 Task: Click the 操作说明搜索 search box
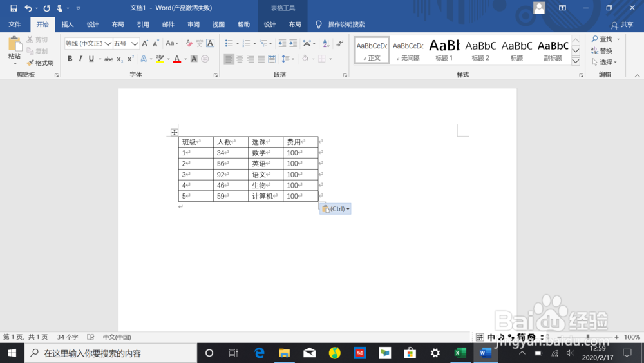click(346, 25)
